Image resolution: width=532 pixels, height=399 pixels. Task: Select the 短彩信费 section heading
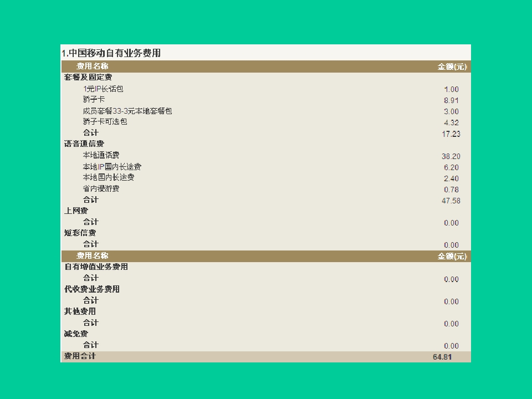point(80,233)
